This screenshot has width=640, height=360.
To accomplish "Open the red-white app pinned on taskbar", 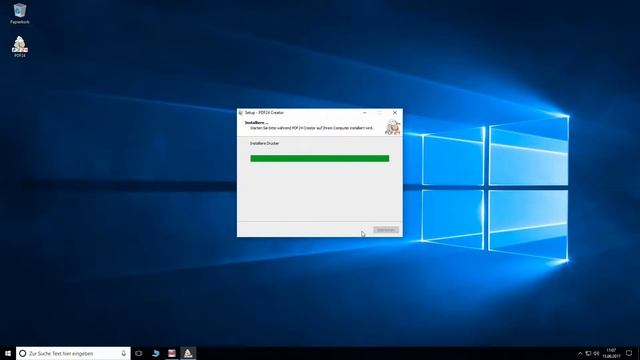I will pyautogui.click(x=172, y=353).
